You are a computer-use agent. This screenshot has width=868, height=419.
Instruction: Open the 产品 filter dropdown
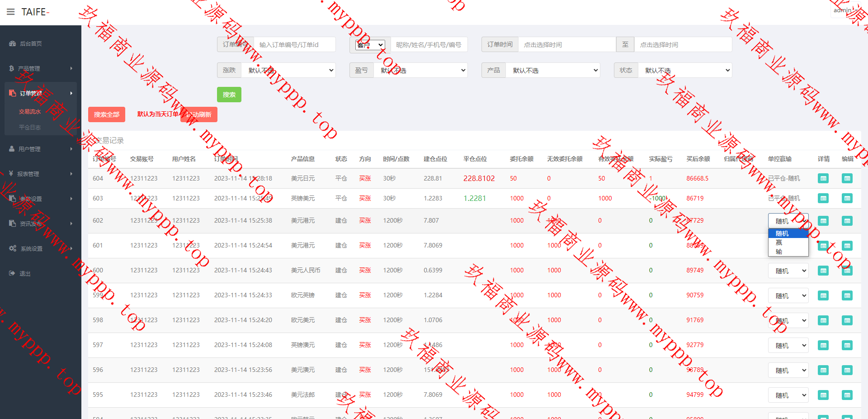553,70
